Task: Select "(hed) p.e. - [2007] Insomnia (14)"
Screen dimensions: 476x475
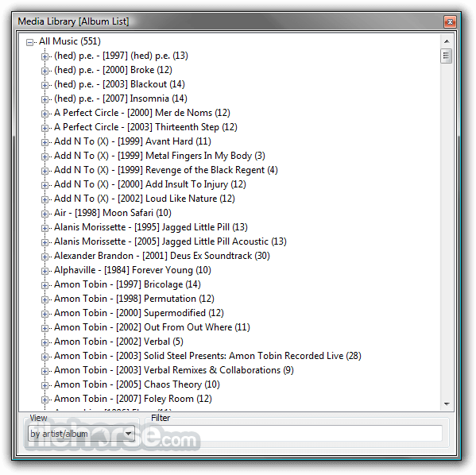Action: tap(121, 98)
